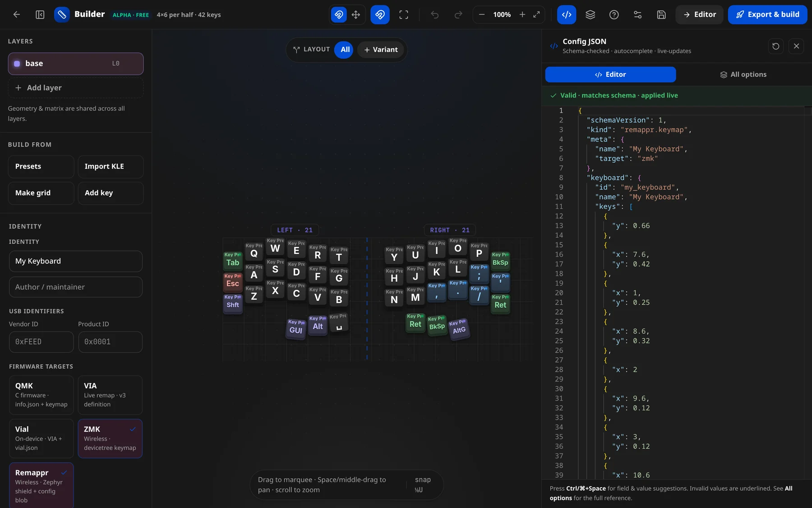Switch to the Editor tab in Config JSON
Screen dimensions: 812x508
[x=610, y=75]
